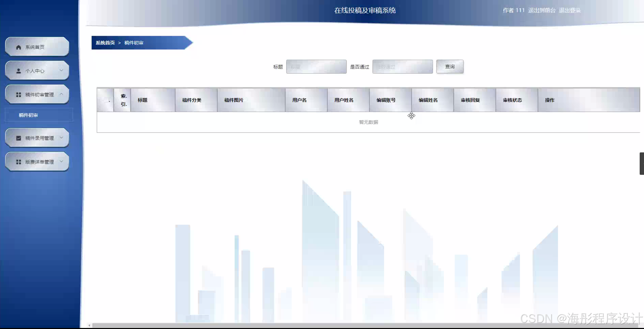Open the 稿件初审 submenu item
The height and width of the screenshot is (329, 644).
[x=28, y=115]
